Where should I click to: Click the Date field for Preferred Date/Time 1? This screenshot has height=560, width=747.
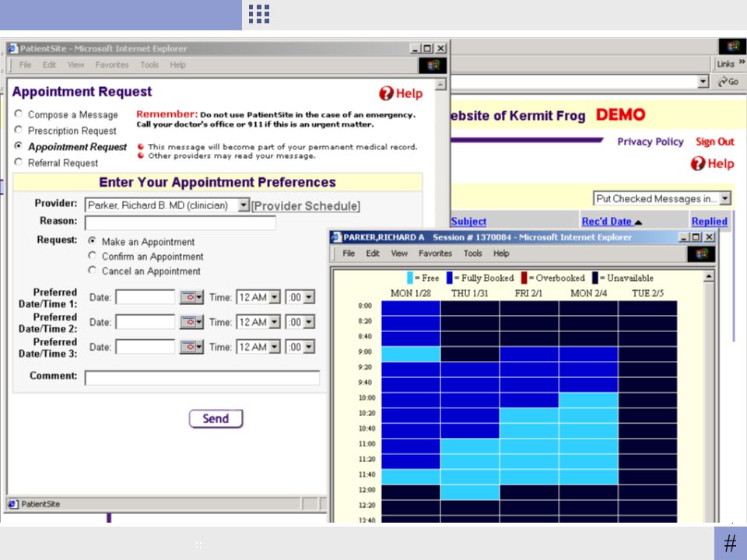click(x=146, y=297)
